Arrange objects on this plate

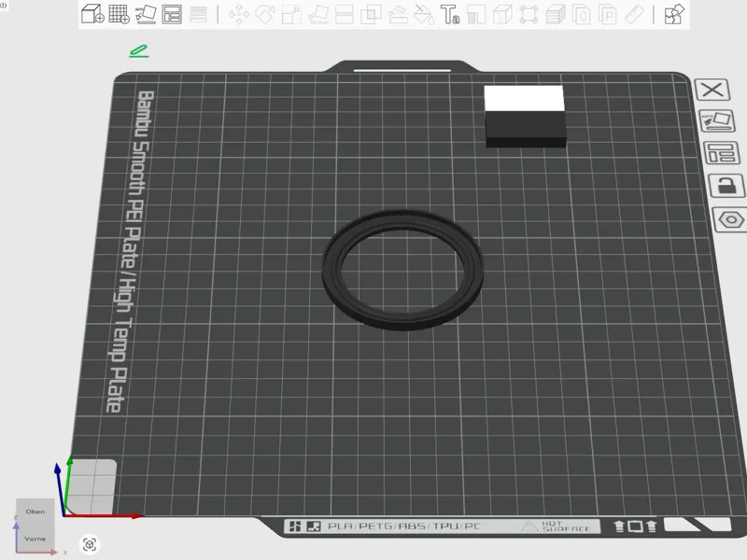pyautogui.click(x=721, y=153)
